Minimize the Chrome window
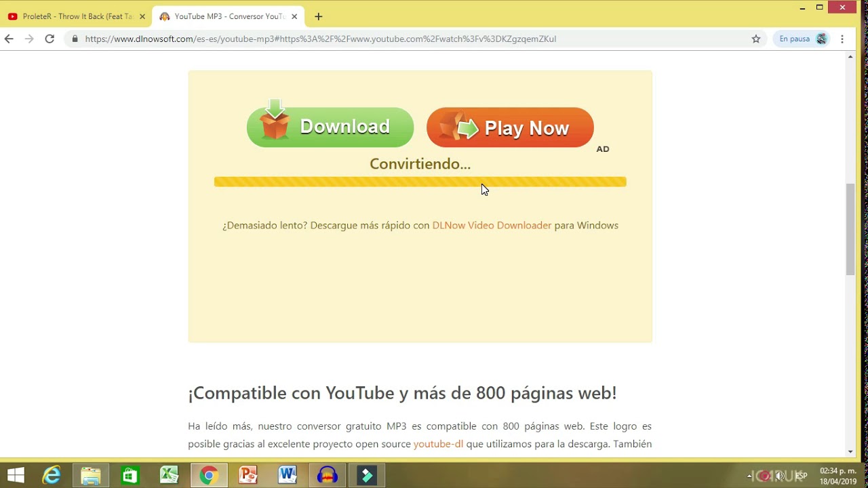868x488 pixels. coord(802,7)
